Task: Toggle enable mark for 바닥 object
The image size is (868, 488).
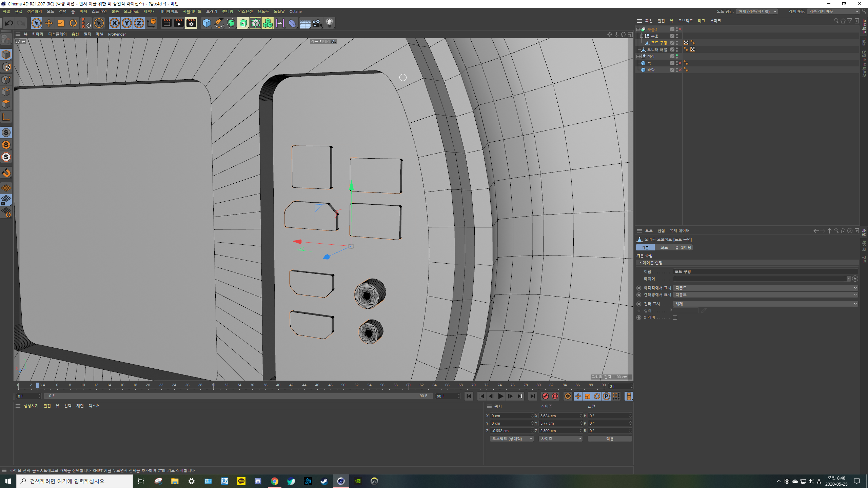Action: (x=680, y=70)
